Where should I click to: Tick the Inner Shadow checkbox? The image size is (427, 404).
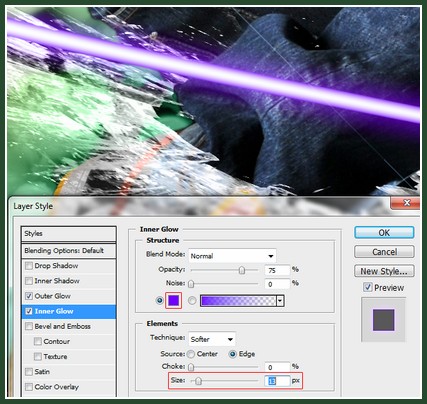pyautogui.click(x=29, y=281)
